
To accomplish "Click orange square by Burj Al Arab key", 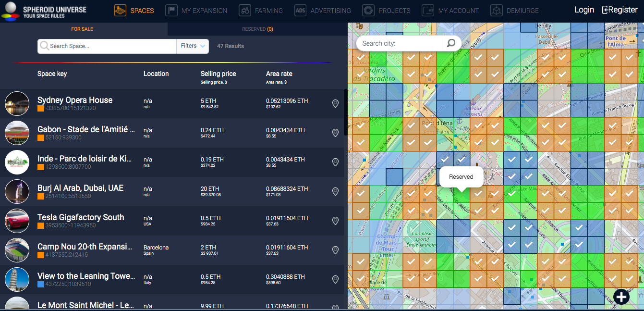I will point(41,197).
